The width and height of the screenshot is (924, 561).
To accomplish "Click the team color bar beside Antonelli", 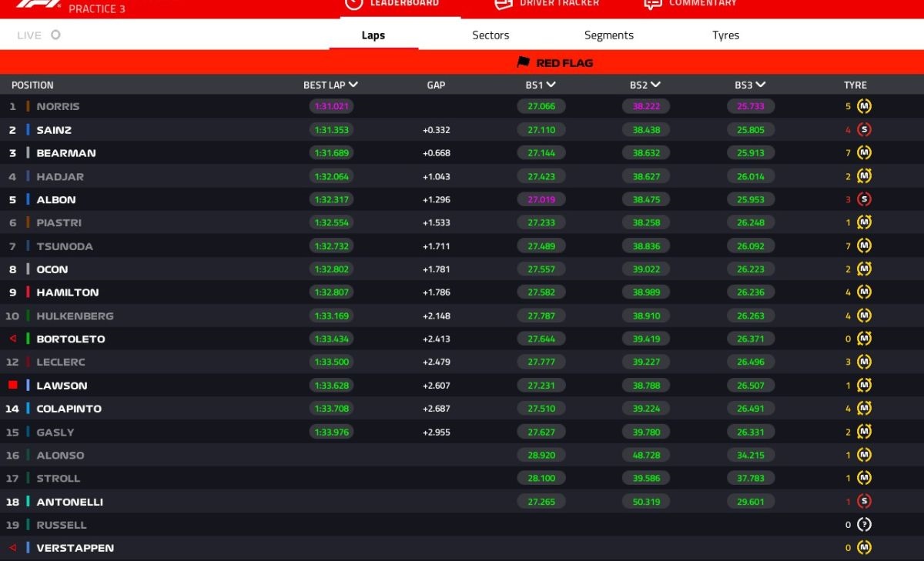I will pyautogui.click(x=28, y=502).
